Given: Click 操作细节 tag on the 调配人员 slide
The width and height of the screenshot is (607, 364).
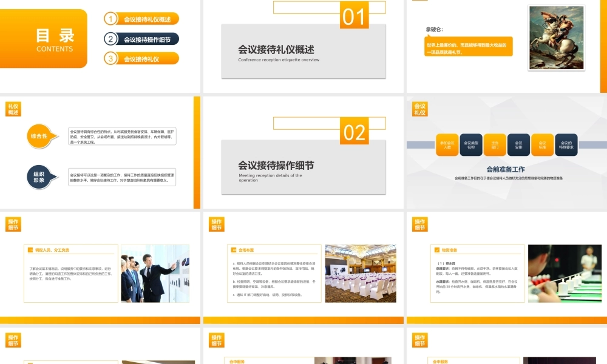Looking at the screenshot, I should click(x=13, y=224).
